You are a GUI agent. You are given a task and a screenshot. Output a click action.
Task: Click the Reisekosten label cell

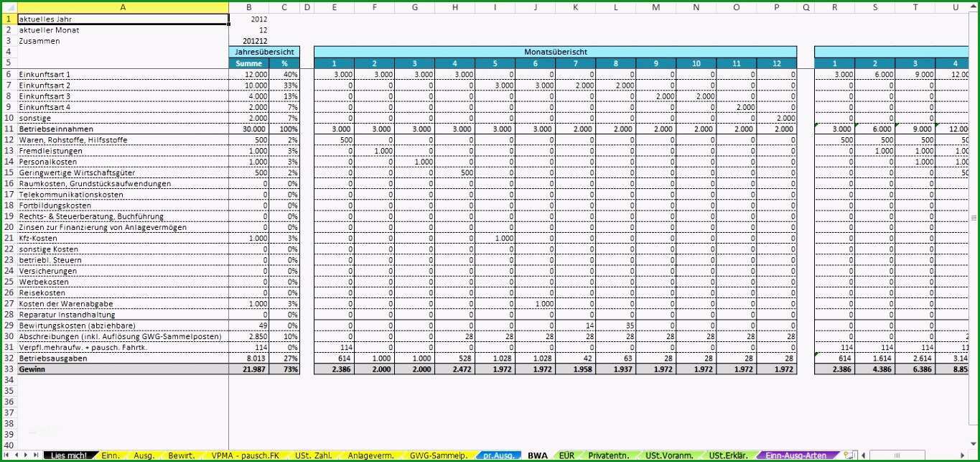[x=123, y=292]
